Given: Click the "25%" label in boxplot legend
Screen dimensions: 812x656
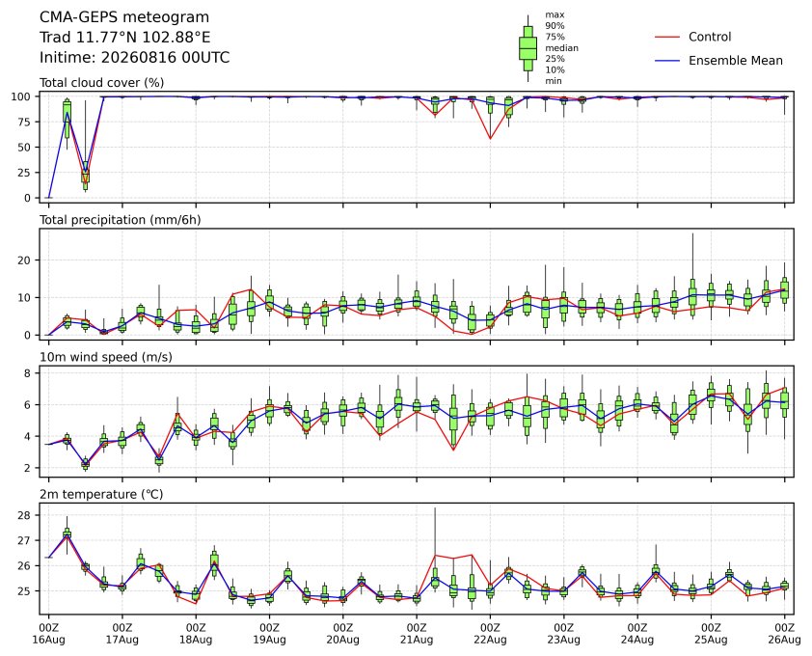Looking at the screenshot, I should click(555, 59).
